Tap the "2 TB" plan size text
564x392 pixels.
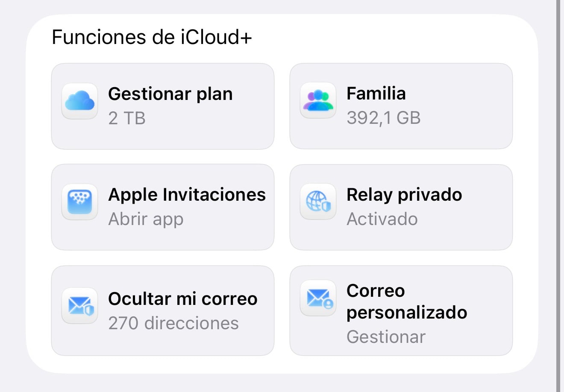coord(127,118)
